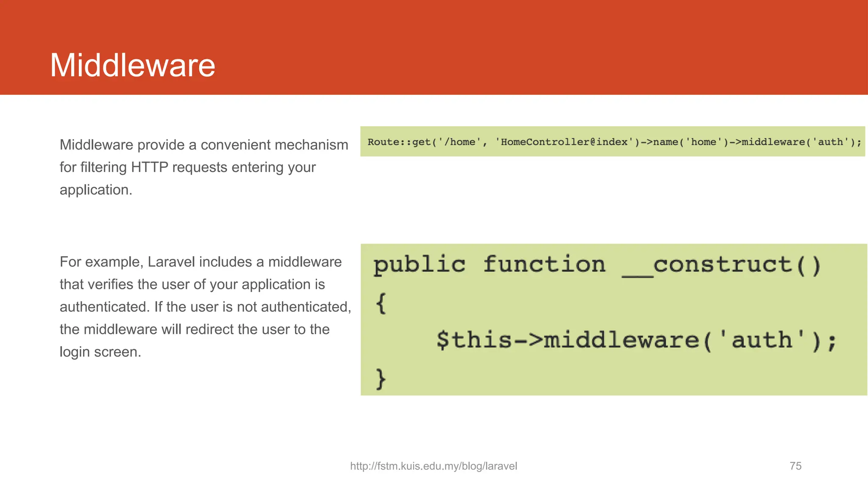868x488 pixels.
Task: Click the opening curly brace in code
Action: (x=381, y=303)
